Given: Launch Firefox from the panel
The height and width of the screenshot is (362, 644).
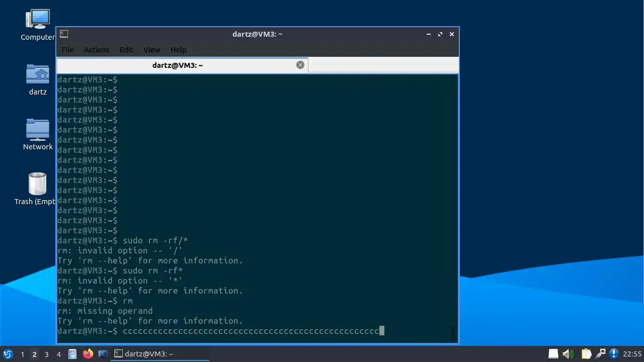Looking at the screenshot, I should click(88, 354).
